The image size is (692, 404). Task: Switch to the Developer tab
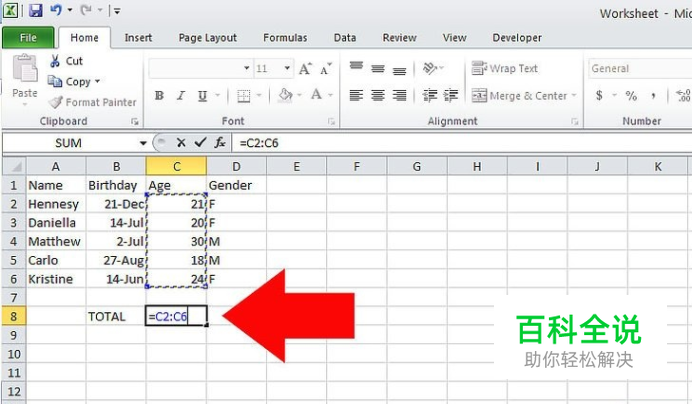(x=517, y=38)
